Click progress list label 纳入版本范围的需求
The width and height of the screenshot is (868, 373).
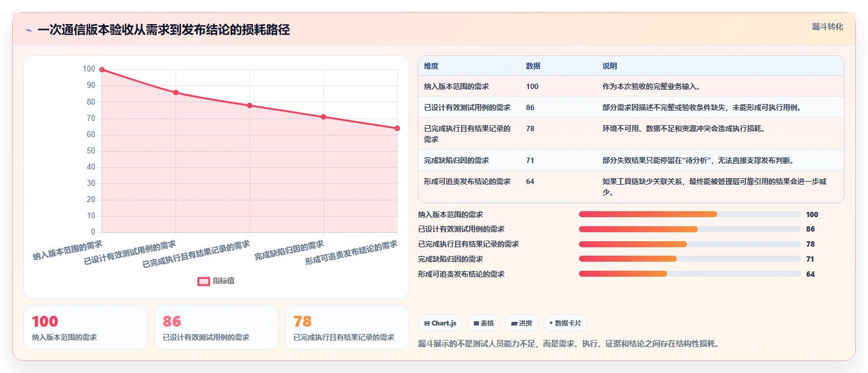tap(450, 215)
